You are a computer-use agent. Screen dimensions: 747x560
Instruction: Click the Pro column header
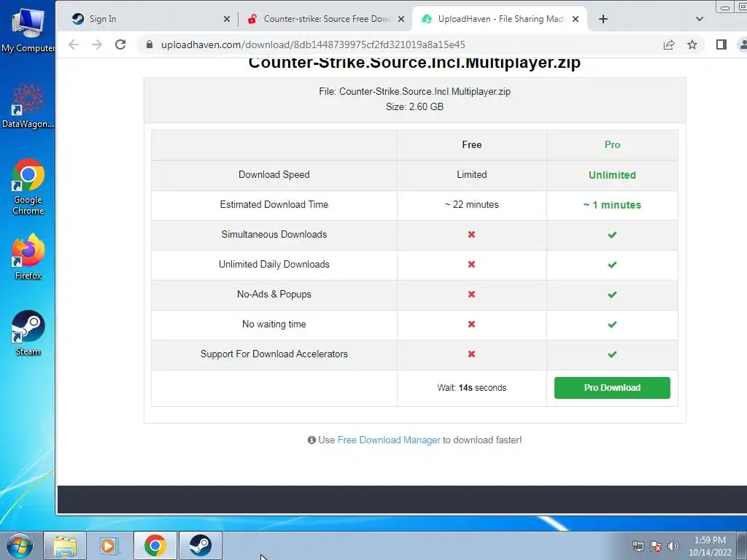click(x=612, y=145)
